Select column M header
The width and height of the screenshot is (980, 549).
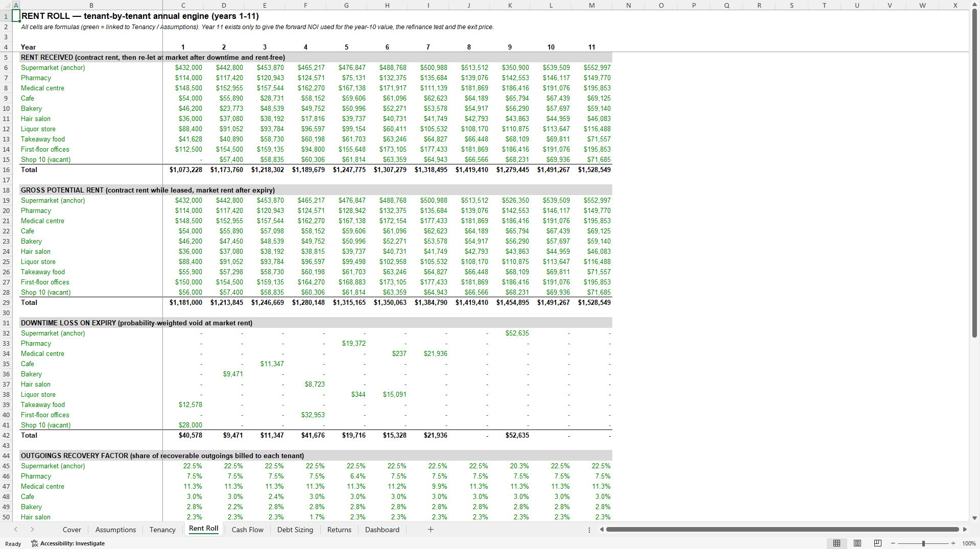[x=591, y=6]
